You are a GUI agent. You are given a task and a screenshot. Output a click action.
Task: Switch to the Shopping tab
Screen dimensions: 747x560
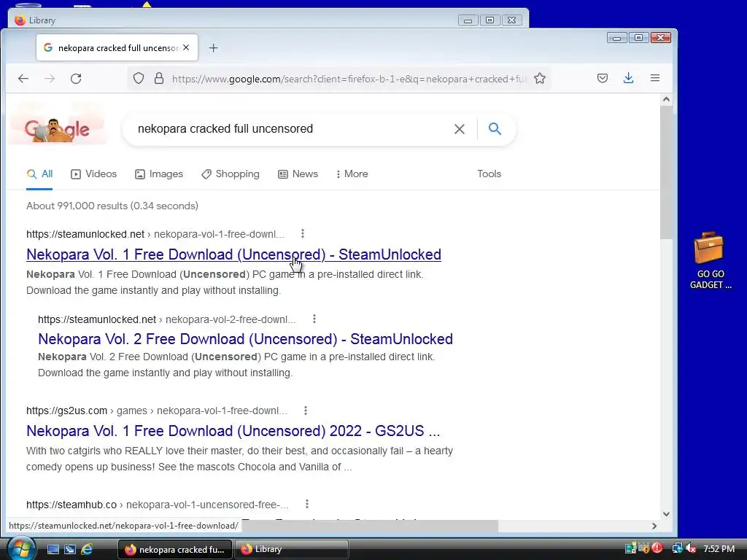[x=230, y=174]
